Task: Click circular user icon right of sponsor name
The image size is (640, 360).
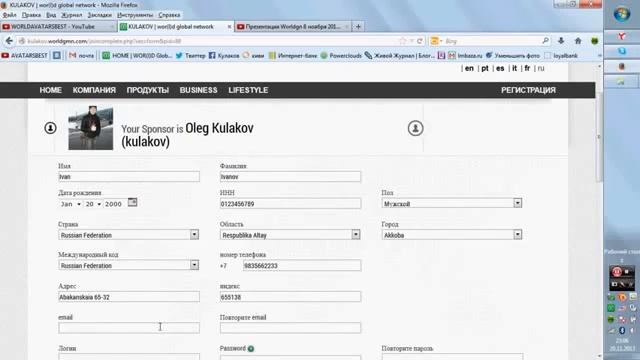Action: (415, 128)
